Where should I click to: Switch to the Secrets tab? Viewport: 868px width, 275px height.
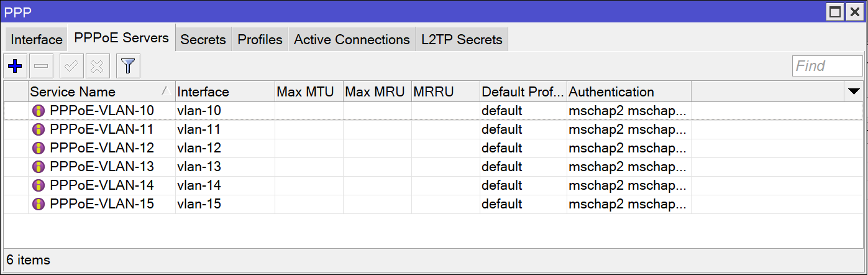click(203, 40)
